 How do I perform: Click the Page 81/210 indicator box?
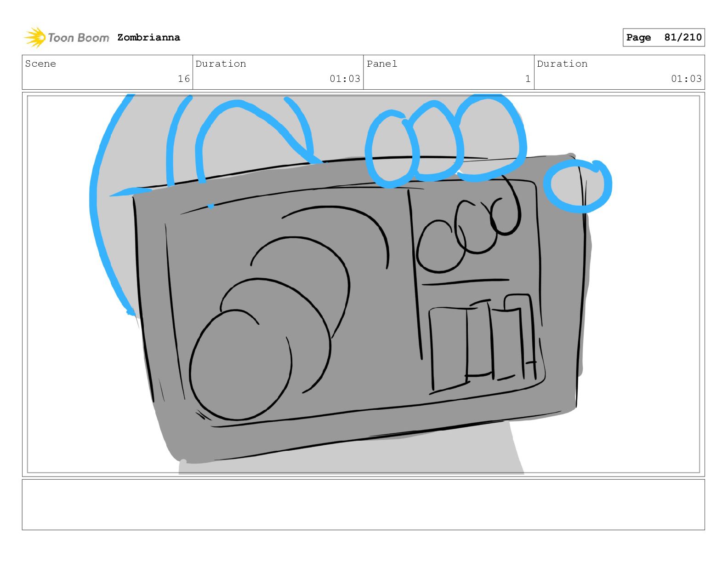click(664, 37)
